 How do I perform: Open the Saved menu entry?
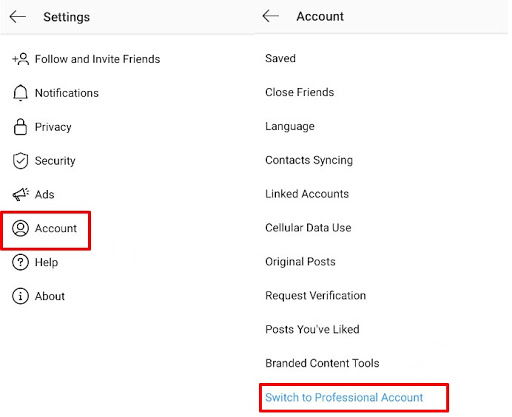(280, 58)
